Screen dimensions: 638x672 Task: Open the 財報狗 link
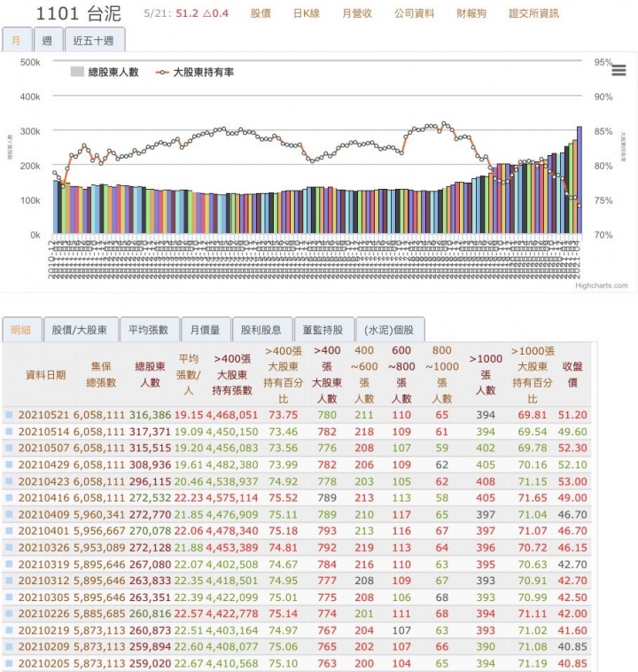(x=471, y=13)
